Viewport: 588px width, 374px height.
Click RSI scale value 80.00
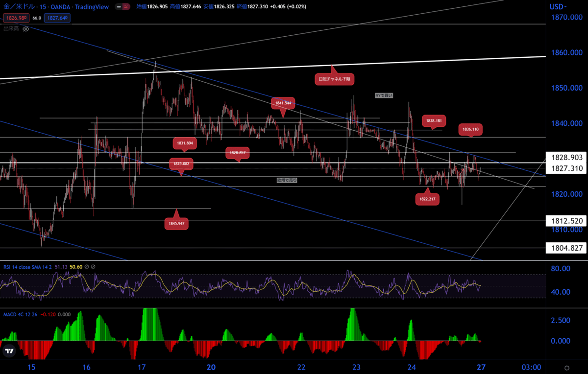(560, 269)
